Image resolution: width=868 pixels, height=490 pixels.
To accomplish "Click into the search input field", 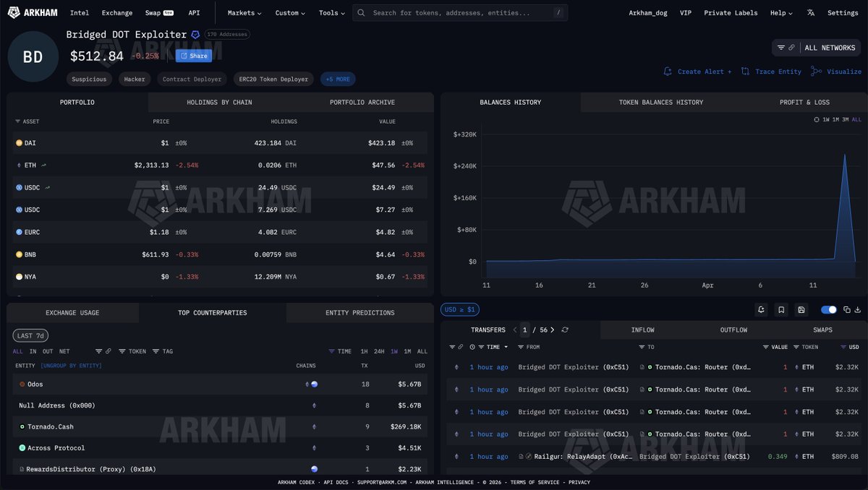I will coord(461,13).
